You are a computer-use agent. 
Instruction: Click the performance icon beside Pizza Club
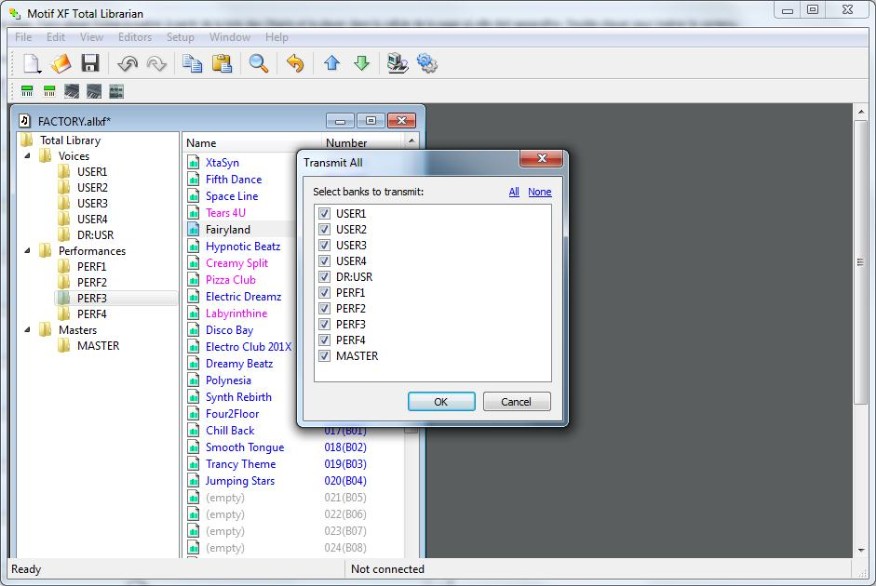[193, 280]
